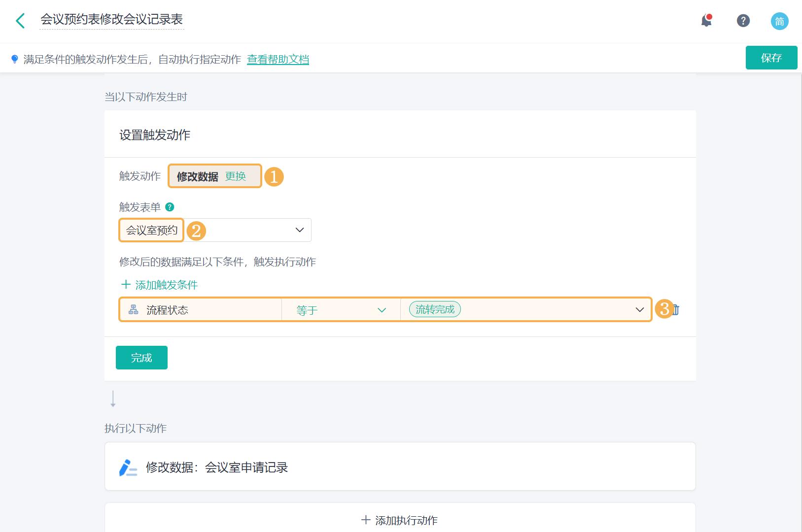Click the plus icon before 添加执行动作
Screen dimensions: 802x532
tap(366, 520)
